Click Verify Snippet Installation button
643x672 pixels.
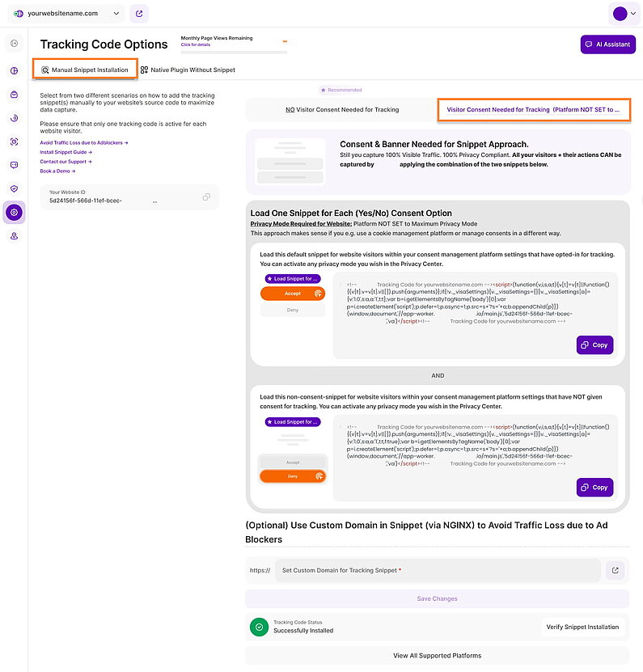coord(582,627)
